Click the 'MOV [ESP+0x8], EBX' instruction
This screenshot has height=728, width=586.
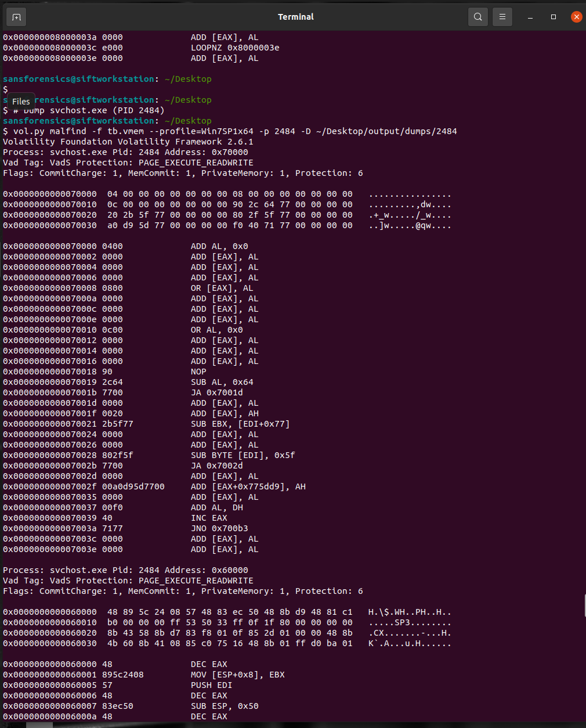click(x=238, y=675)
